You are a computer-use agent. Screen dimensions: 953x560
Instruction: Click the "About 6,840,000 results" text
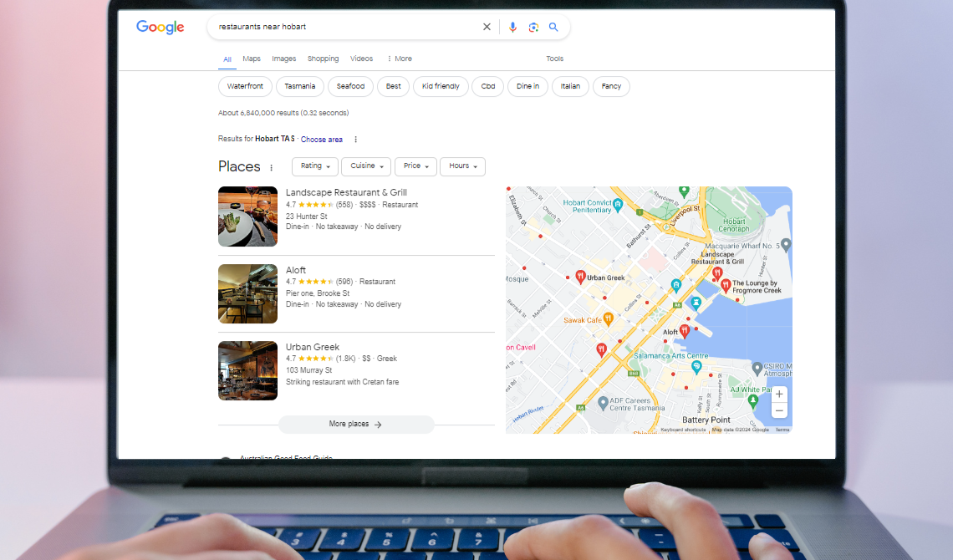tap(283, 113)
